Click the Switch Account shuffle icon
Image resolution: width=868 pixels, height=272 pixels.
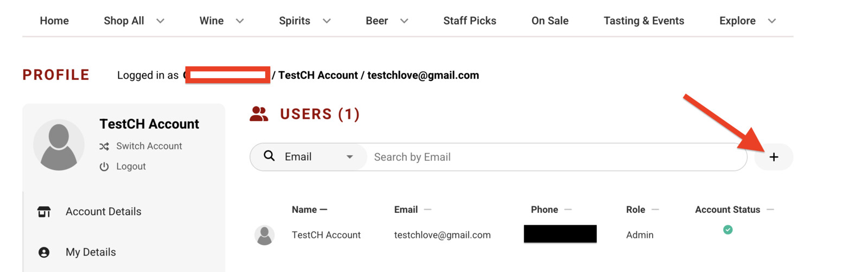click(x=104, y=147)
